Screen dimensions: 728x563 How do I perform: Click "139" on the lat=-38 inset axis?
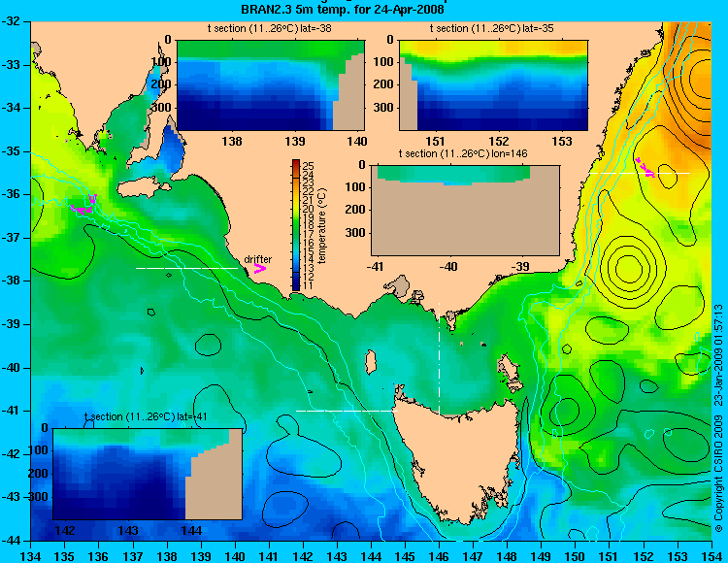(x=295, y=141)
